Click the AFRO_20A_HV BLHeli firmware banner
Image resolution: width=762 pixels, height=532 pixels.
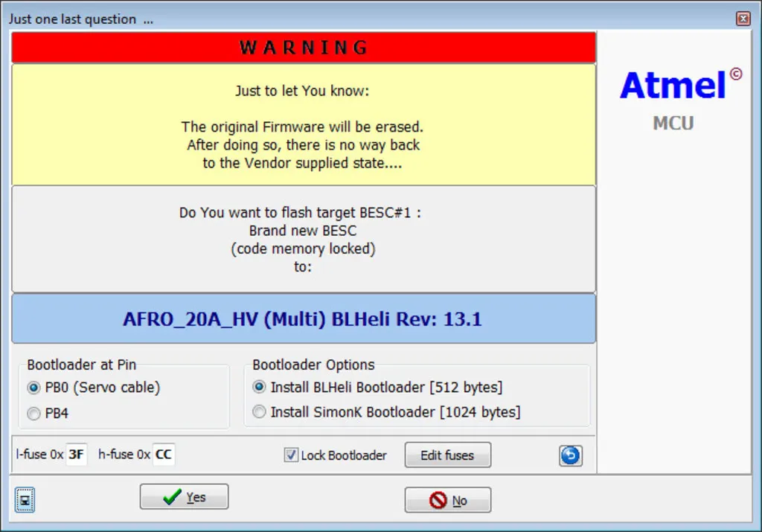pos(303,319)
